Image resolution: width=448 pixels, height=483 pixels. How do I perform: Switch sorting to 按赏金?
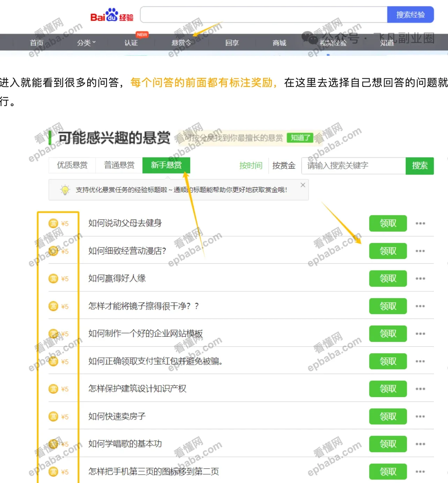(x=283, y=166)
